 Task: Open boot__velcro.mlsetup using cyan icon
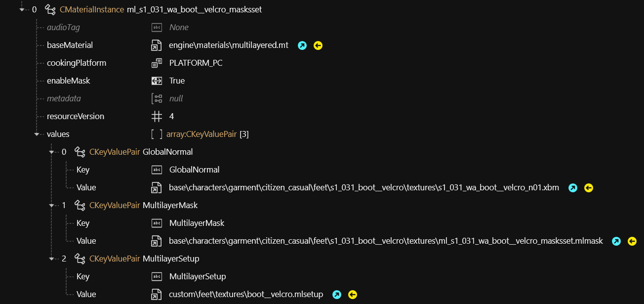(x=337, y=295)
